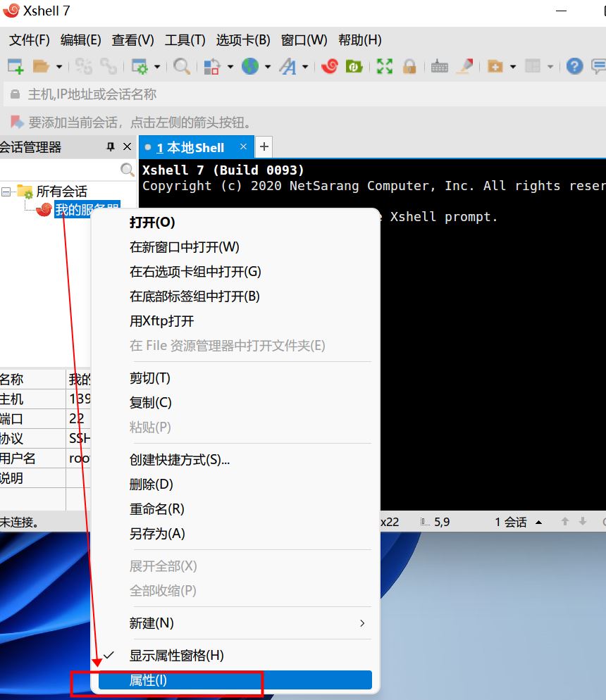
Task: Expand the file transfer dropdown arrow
Action: [x=230, y=67]
